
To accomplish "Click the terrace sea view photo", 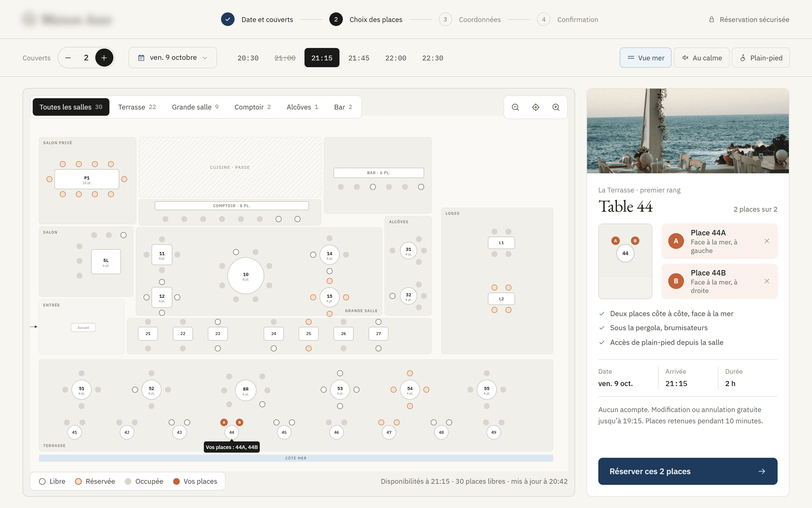I will tap(688, 131).
